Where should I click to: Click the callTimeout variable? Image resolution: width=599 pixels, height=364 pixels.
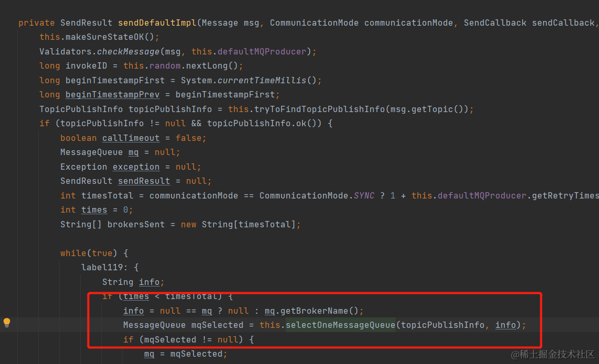(130, 138)
